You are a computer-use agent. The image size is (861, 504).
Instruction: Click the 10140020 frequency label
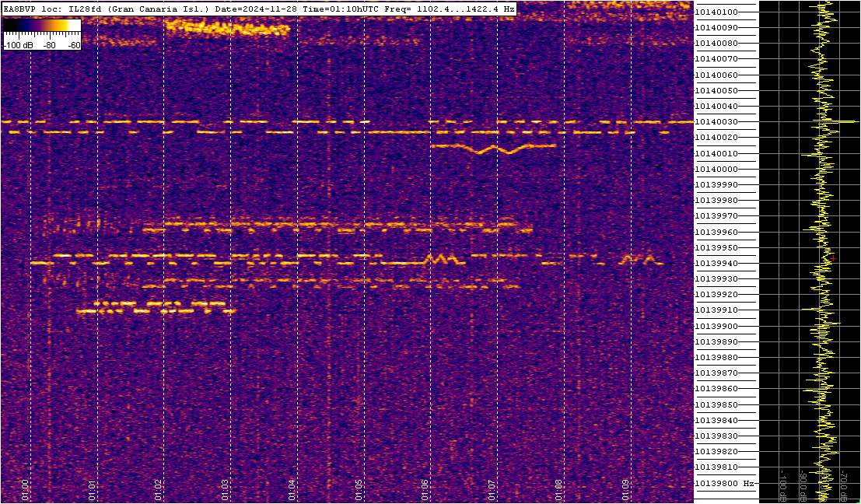pyautogui.click(x=716, y=138)
